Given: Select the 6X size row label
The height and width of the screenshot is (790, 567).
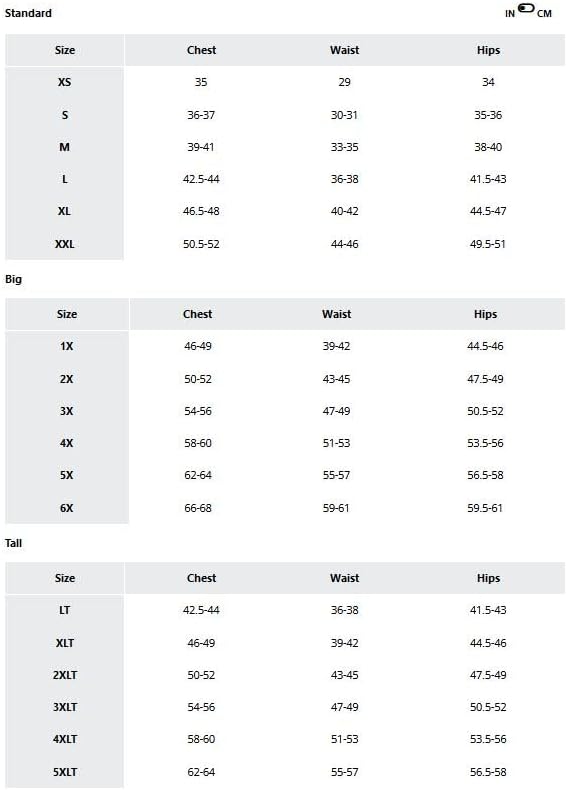Looking at the screenshot, I should tap(67, 508).
